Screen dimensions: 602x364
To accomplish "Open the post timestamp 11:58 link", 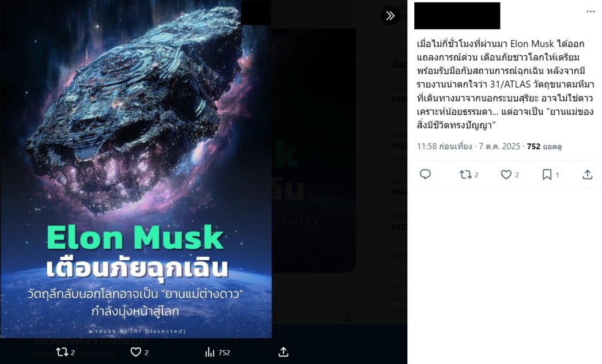I will coord(444,146).
